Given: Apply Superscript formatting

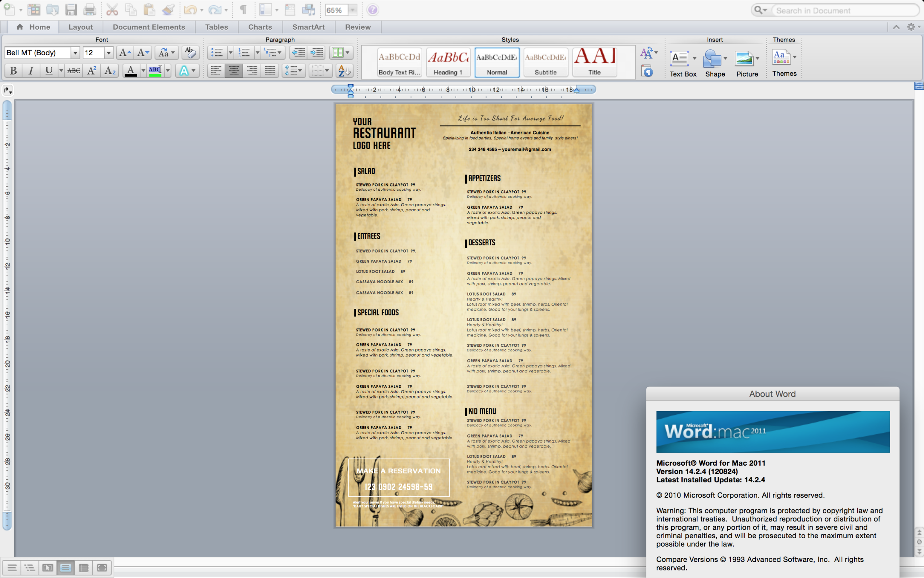Looking at the screenshot, I should [92, 71].
